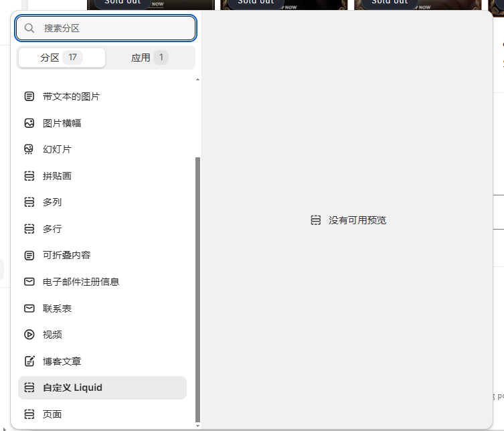Click the section icon beside 拼贴画
The height and width of the screenshot is (431, 504).
click(29, 176)
